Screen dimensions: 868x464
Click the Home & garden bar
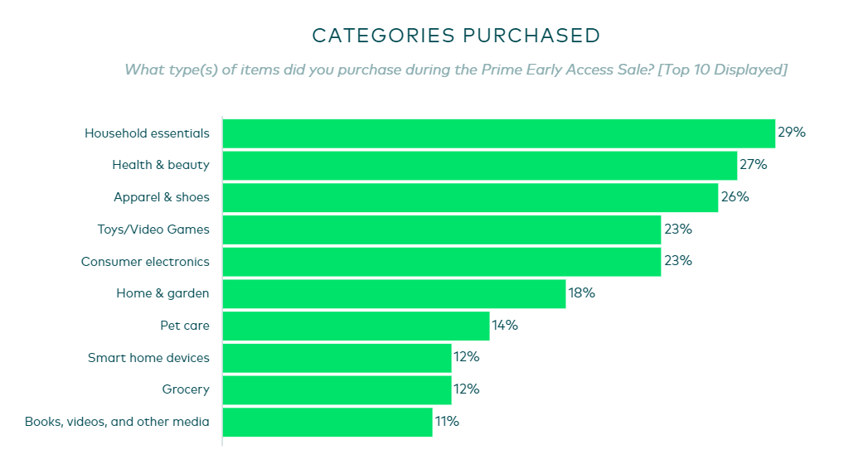(394, 293)
